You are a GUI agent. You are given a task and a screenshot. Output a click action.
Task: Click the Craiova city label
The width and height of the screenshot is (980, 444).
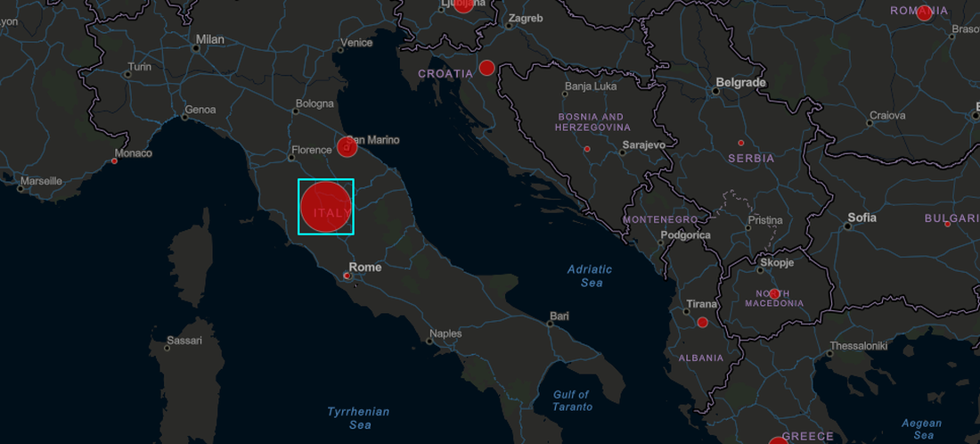click(x=886, y=115)
